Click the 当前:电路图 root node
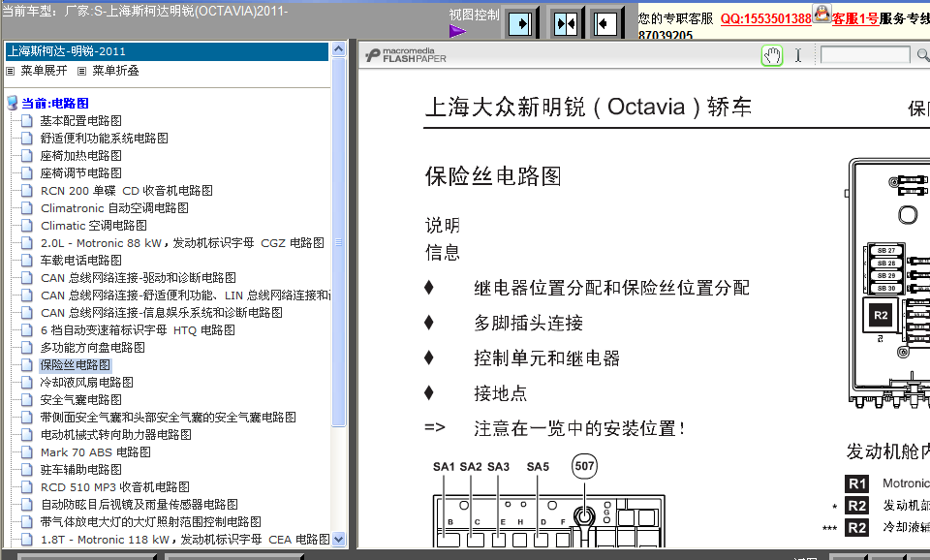 click(x=55, y=104)
